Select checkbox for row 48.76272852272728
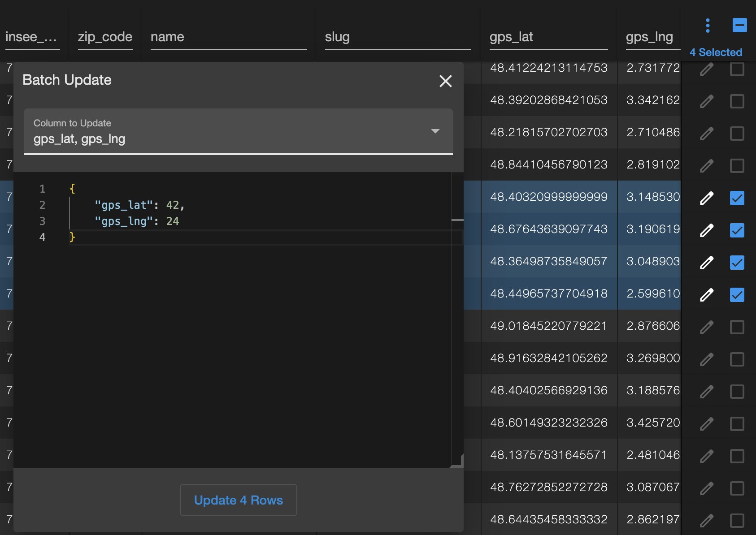Screen dimensions: 756x535 tap(737, 488)
